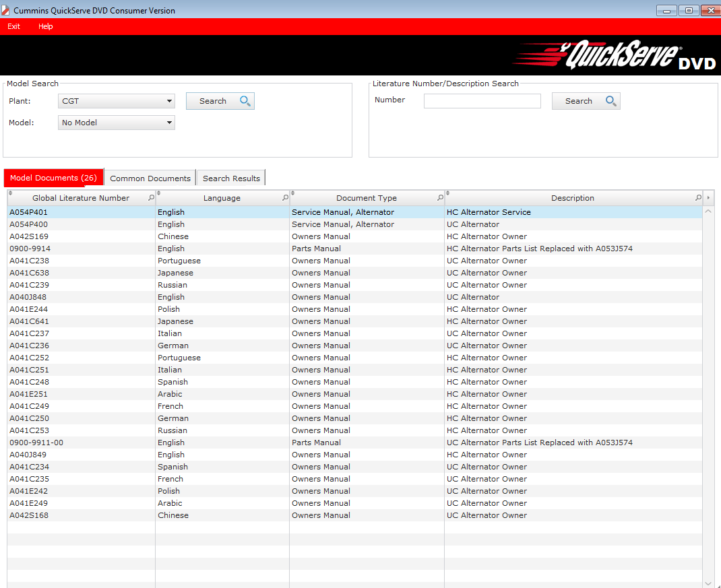Image resolution: width=721 pixels, height=588 pixels.
Task: Open the Help menu
Action: coord(45,26)
